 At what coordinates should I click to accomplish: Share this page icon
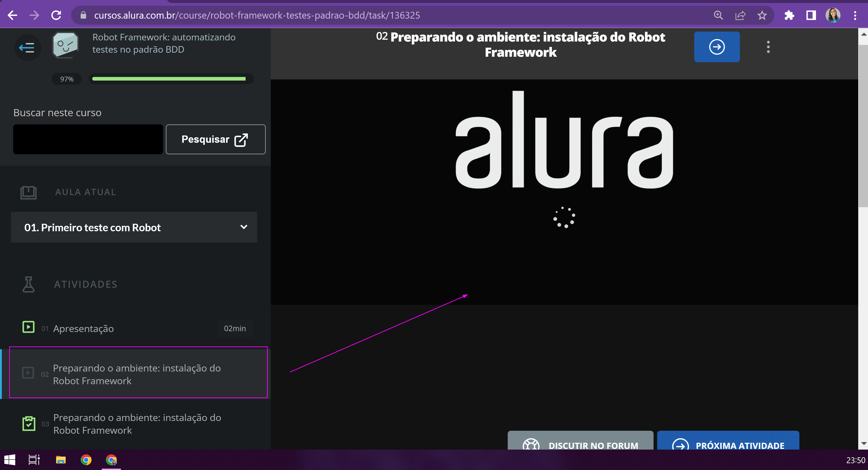click(x=740, y=15)
